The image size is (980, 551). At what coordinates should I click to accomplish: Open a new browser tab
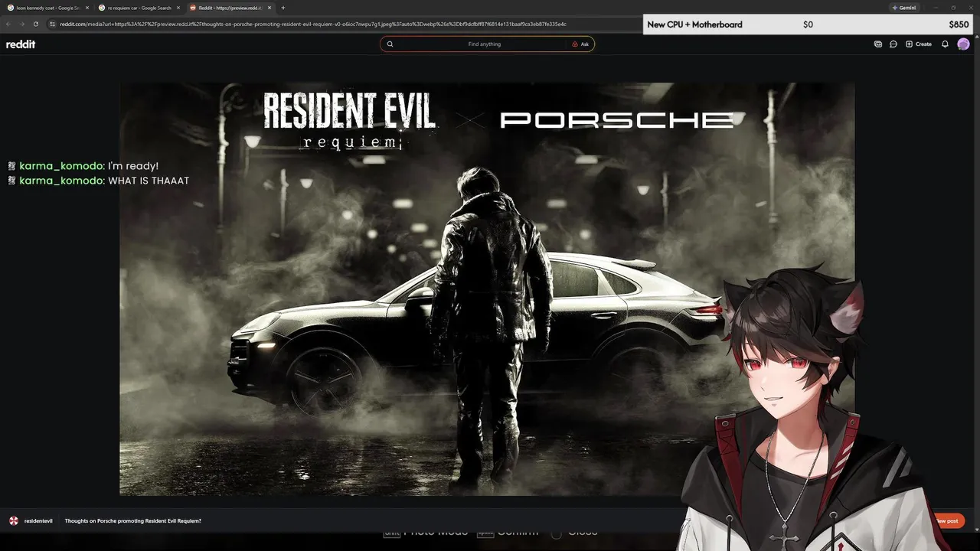pyautogui.click(x=283, y=8)
